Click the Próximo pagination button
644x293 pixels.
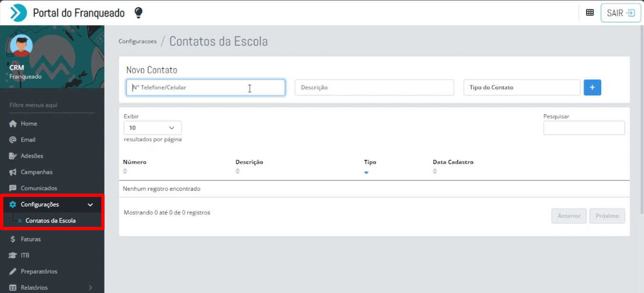tap(607, 216)
